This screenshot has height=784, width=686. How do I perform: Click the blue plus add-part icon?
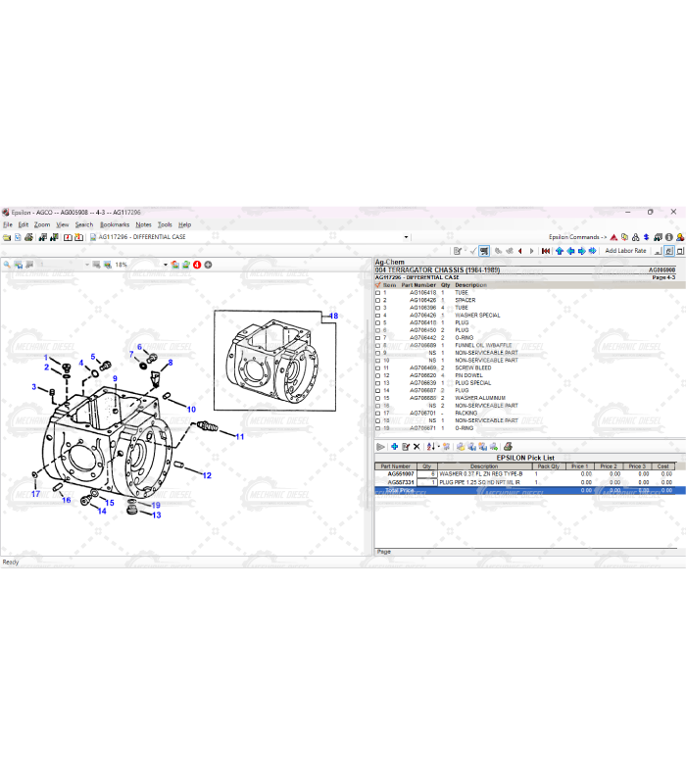point(394,447)
